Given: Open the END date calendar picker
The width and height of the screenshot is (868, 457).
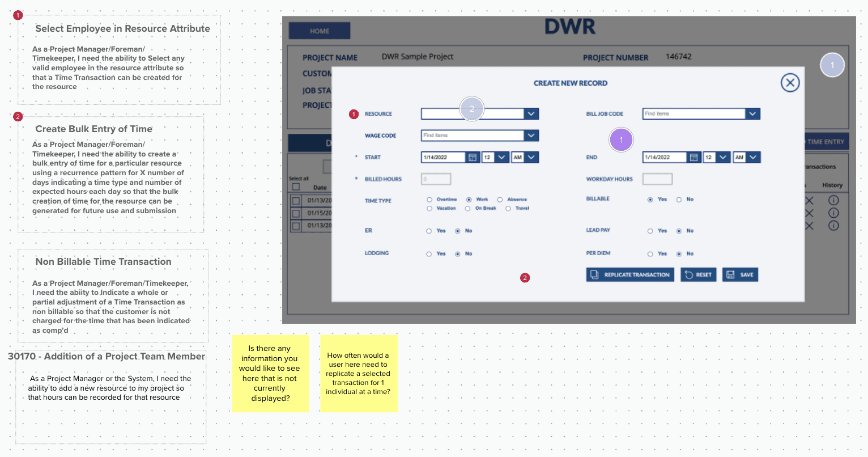Looking at the screenshot, I should 694,157.
